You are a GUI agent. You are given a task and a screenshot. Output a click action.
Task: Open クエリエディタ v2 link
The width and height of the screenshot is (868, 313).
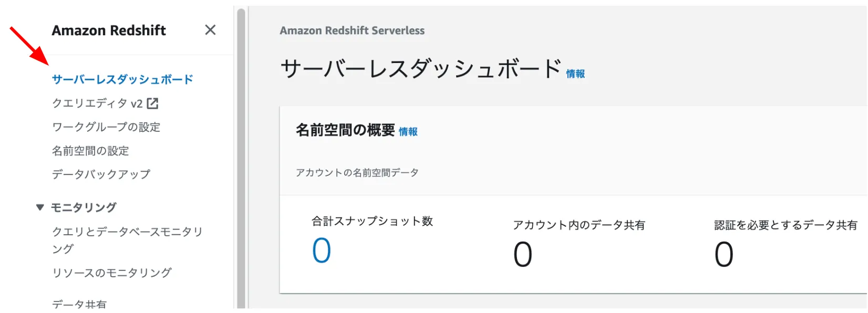[x=97, y=103]
